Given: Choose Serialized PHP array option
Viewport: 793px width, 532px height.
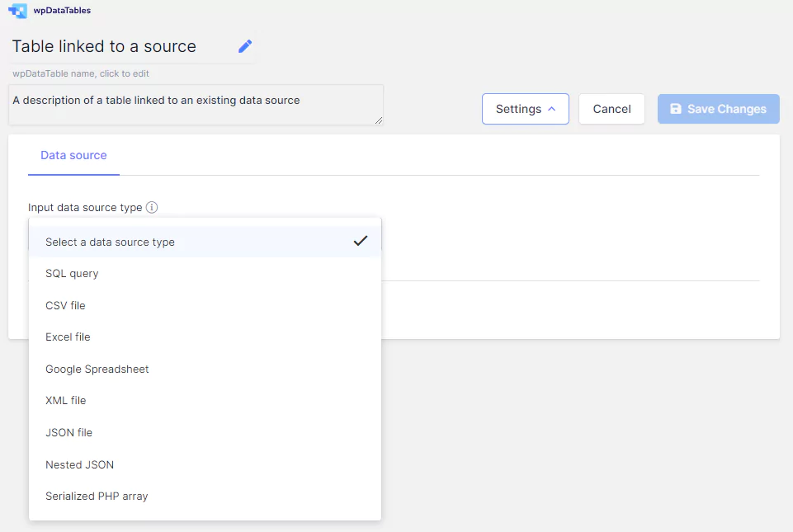Looking at the screenshot, I should [x=205, y=496].
